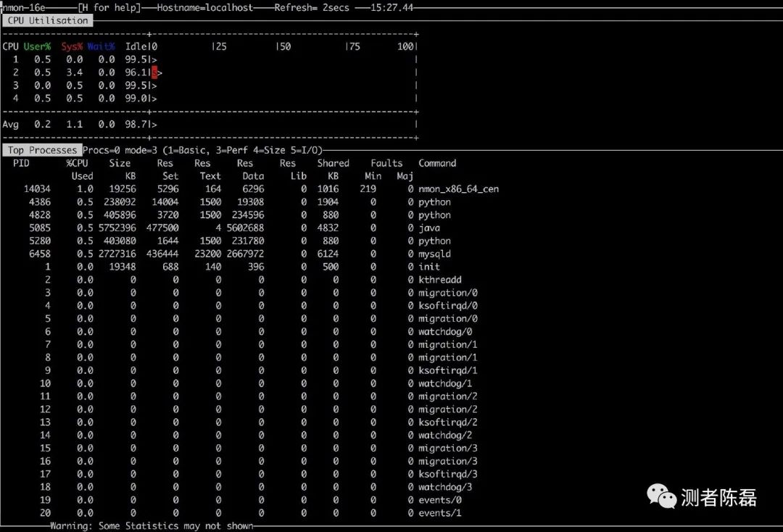The height and width of the screenshot is (532, 783).
Task: Click the mysqld process command
Action: pos(434,254)
